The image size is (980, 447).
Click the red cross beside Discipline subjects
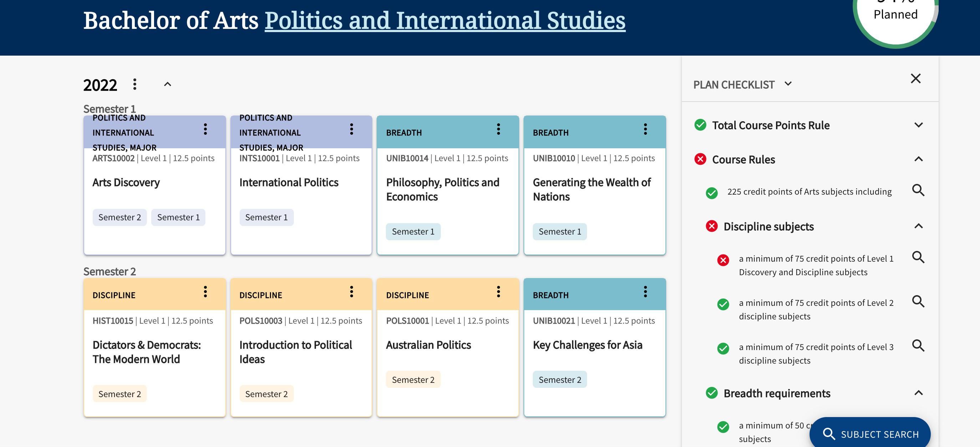coord(711,226)
